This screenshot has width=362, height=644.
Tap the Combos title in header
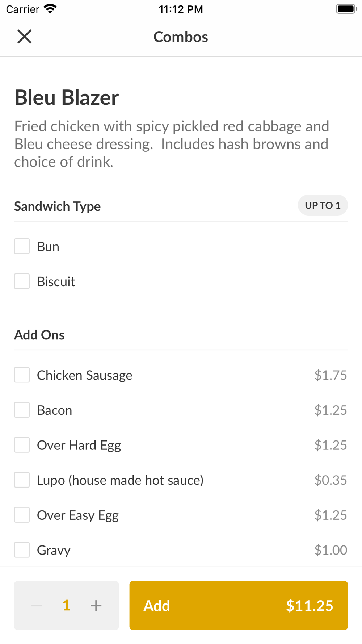[181, 37]
